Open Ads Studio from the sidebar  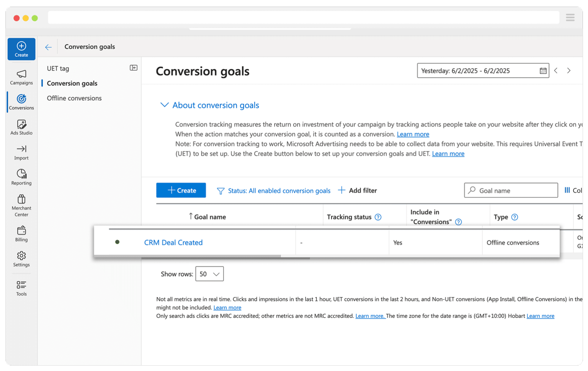coord(21,125)
